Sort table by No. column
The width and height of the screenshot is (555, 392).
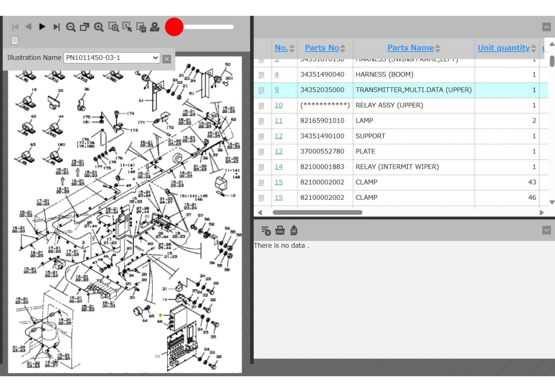281,48
